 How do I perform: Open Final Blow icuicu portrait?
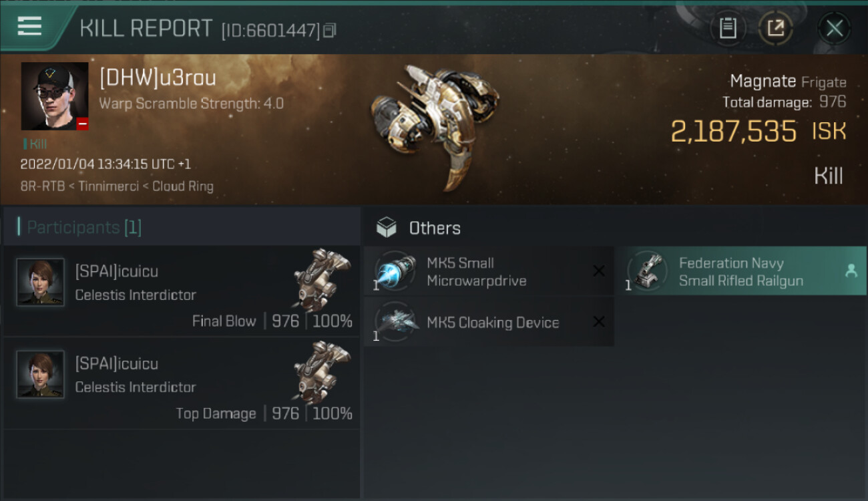click(40, 282)
